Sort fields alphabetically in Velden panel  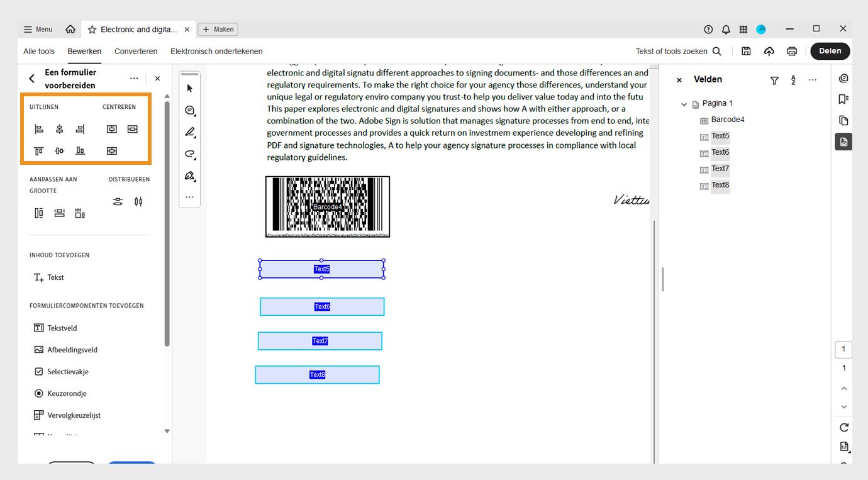tap(793, 81)
